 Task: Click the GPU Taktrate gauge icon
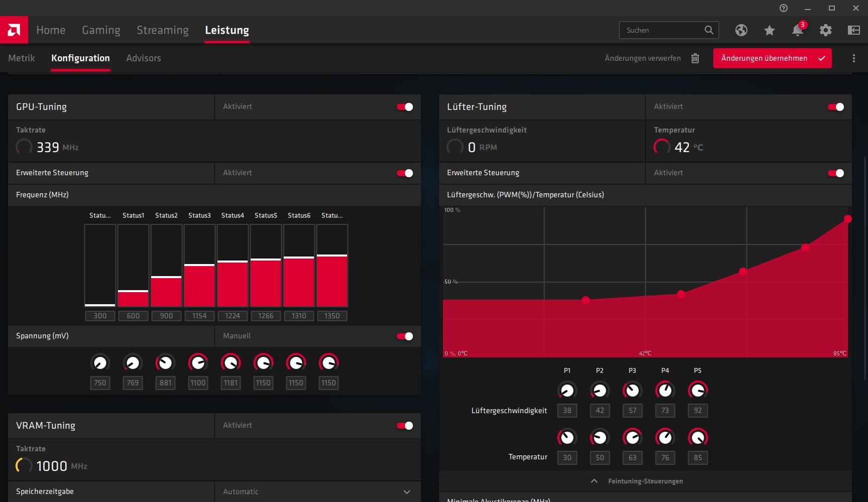(x=24, y=147)
